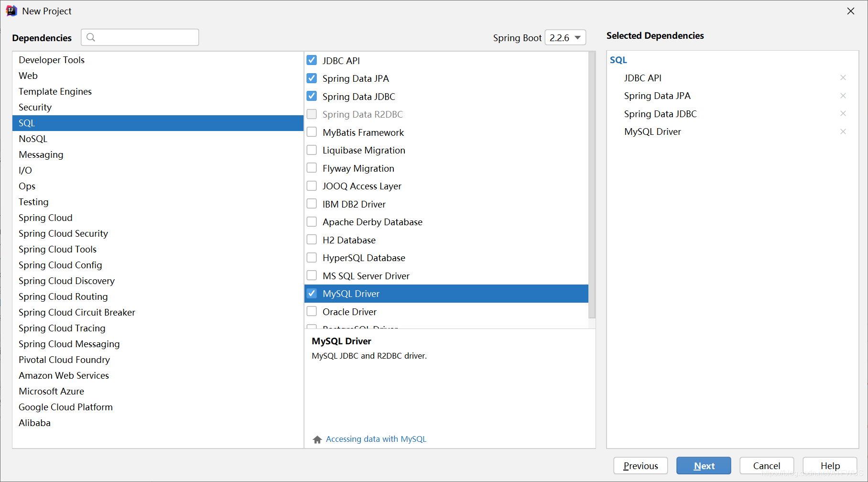
Task: Go back with the Previous button
Action: (640, 466)
